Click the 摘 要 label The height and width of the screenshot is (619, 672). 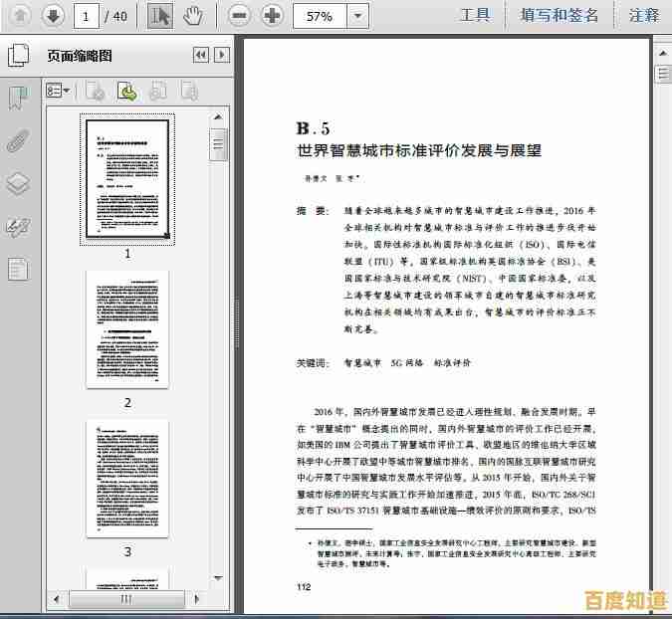[313, 211]
